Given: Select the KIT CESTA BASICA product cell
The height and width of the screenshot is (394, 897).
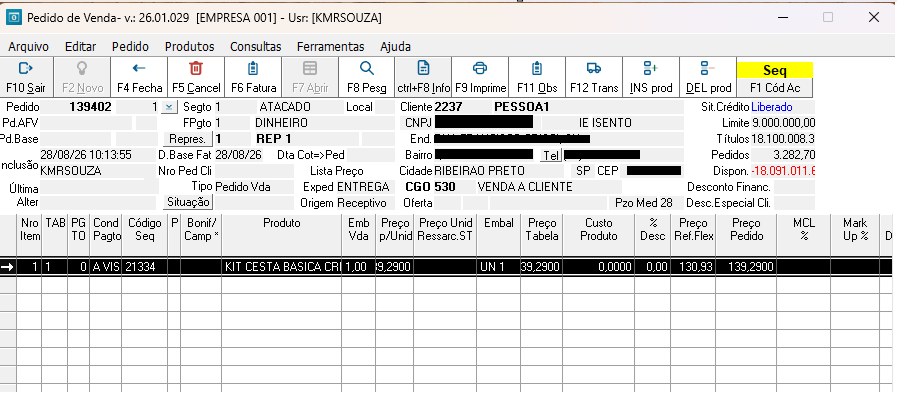Looking at the screenshot, I should (x=281, y=266).
